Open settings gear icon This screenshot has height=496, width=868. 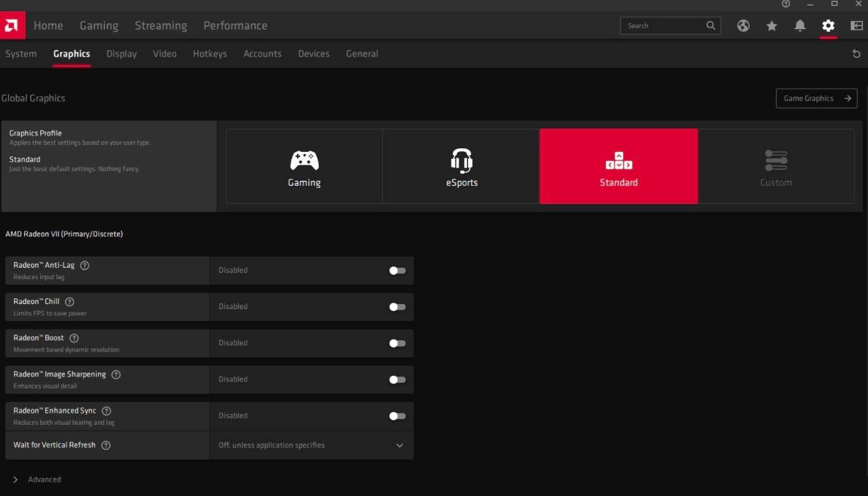(x=828, y=25)
